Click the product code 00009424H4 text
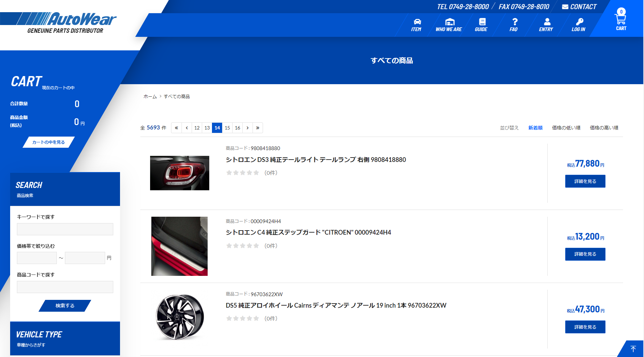Image resolution: width=644 pixels, height=357 pixels. tap(266, 221)
